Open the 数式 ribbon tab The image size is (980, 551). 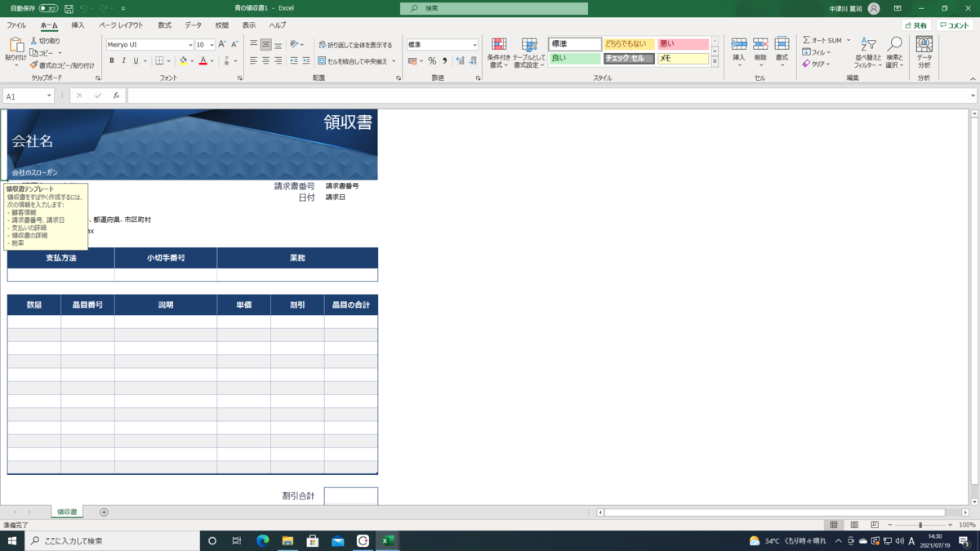[164, 25]
